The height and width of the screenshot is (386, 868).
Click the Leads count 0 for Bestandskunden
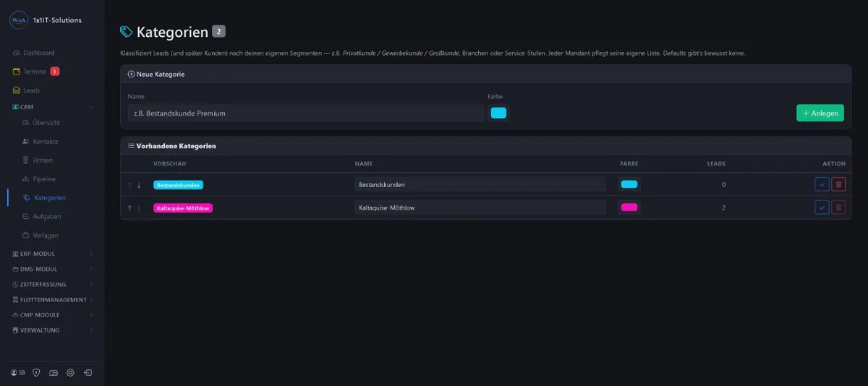tap(723, 184)
